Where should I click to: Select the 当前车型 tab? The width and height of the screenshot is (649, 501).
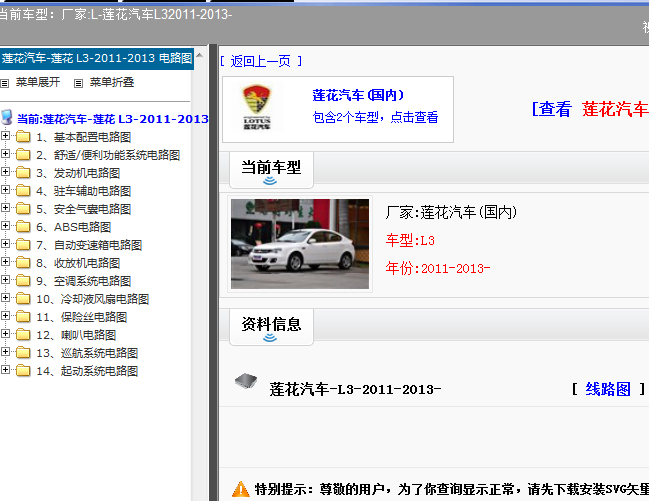coord(271,170)
